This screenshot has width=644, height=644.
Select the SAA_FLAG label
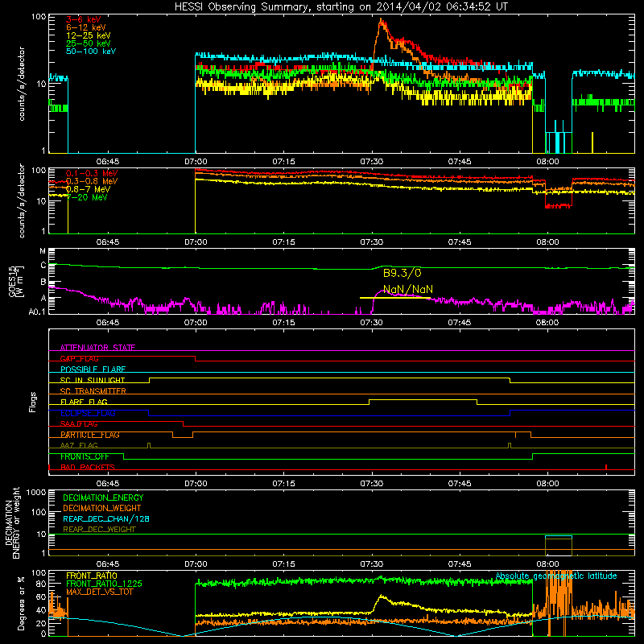click(79, 424)
